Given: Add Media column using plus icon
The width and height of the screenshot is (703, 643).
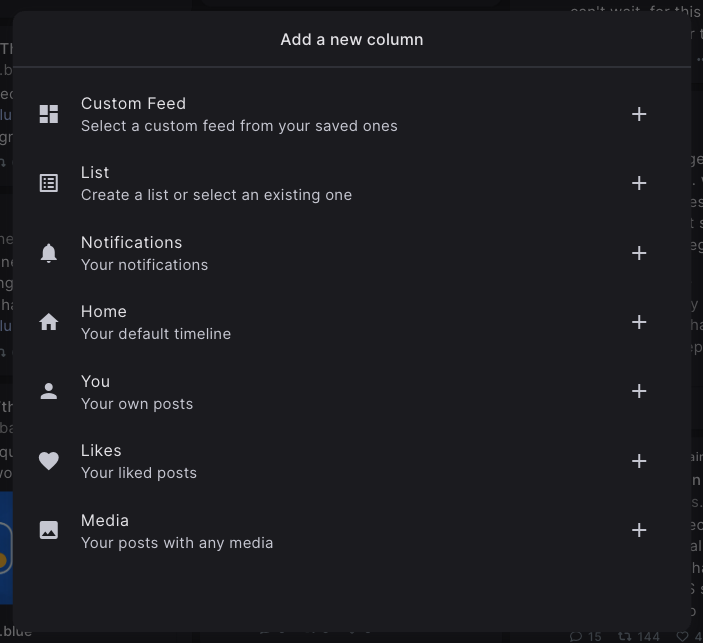Looking at the screenshot, I should (x=639, y=530).
